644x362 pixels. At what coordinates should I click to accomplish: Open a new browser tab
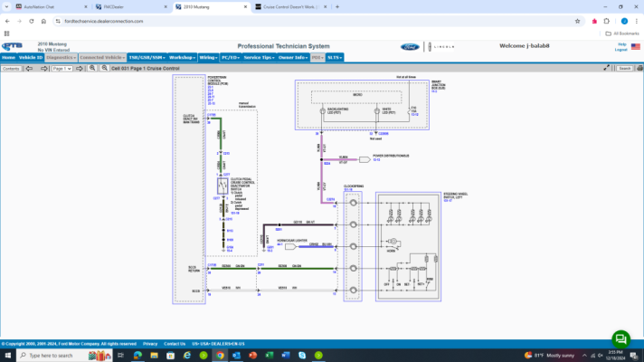click(337, 6)
